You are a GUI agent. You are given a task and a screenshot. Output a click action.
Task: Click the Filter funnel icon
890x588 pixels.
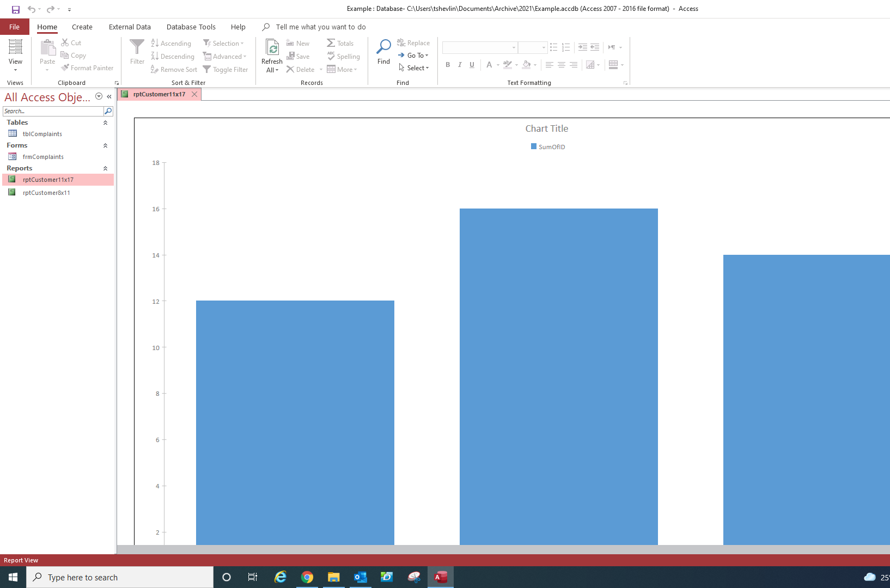pos(137,47)
